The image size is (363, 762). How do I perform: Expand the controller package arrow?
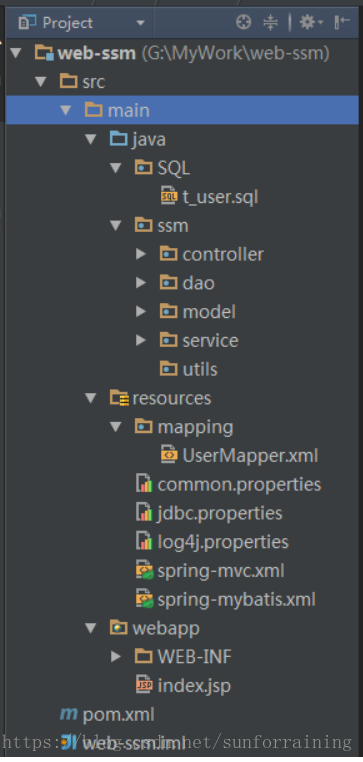(x=141, y=254)
